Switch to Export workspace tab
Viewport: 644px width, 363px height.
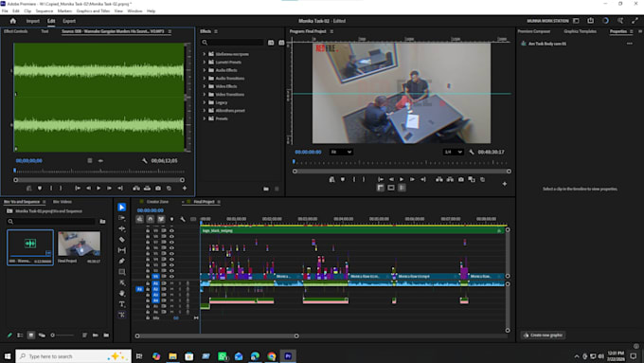tap(69, 21)
